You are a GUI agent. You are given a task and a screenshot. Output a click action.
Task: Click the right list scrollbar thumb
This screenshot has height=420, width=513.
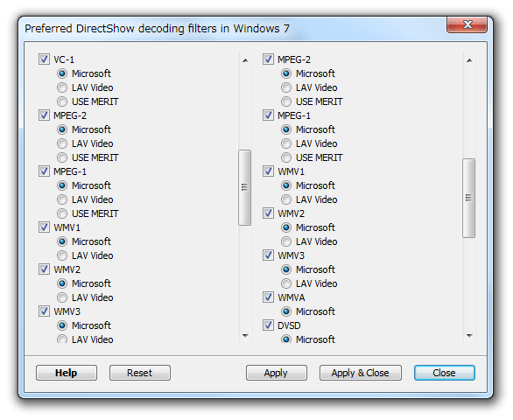coord(469,198)
